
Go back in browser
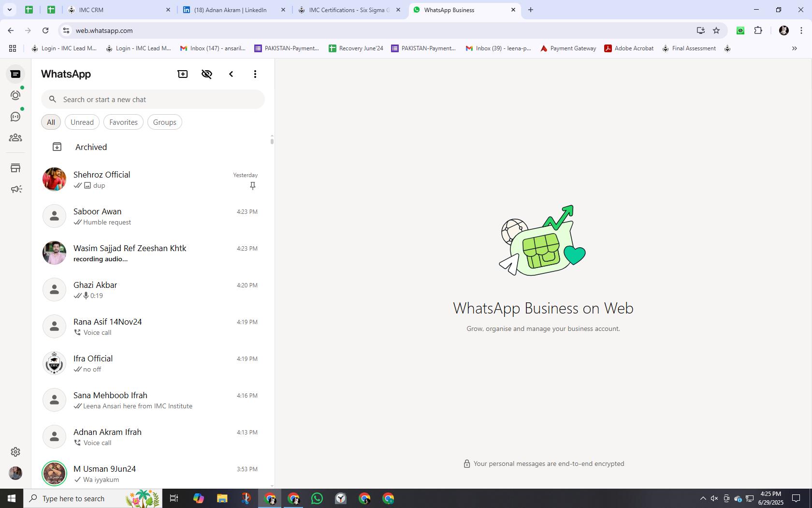[x=11, y=30]
